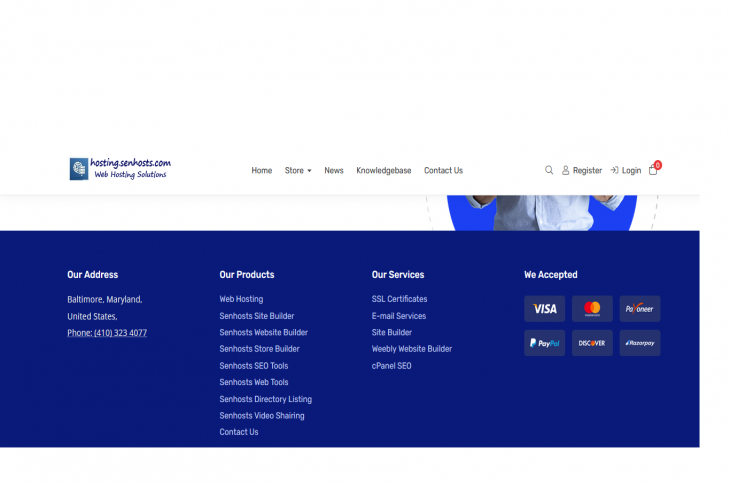The height and width of the screenshot is (484, 730).
Task: Select Contact Us in the top navigation
Action: 443,171
